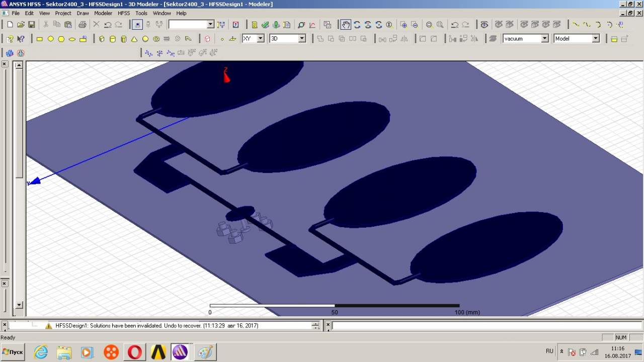Expand the vacuum material dropdown
Image resolution: width=644 pixels, height=362 pixels.
544,39
